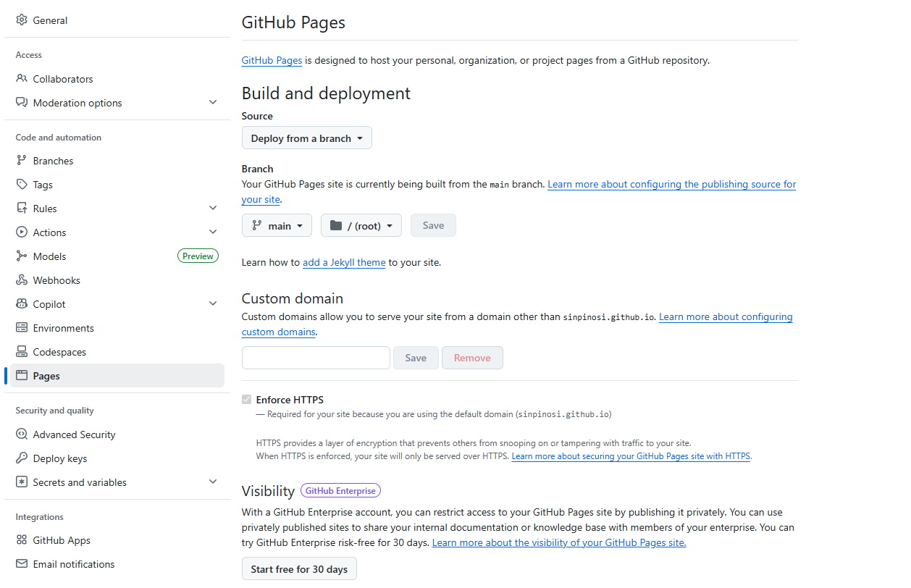
Task: Click the Tags label icon
Action: click(x=22, y=185)
